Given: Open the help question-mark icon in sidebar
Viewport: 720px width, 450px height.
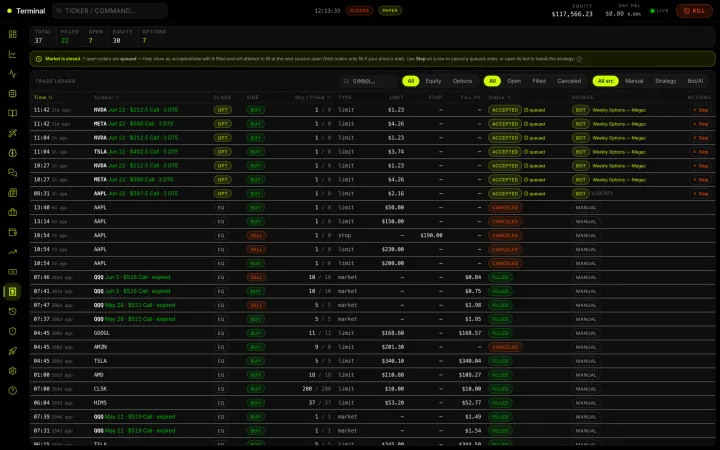Looking at the screenshot, I should click(x=12, y=391).
